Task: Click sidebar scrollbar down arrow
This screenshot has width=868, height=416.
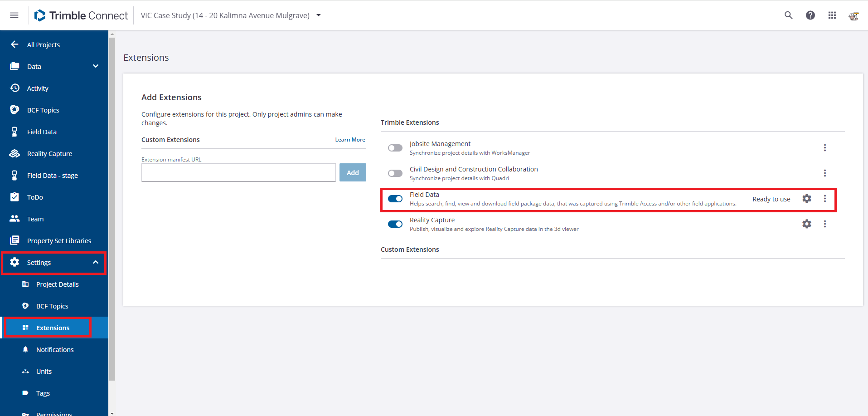Action: coord(112,413)
